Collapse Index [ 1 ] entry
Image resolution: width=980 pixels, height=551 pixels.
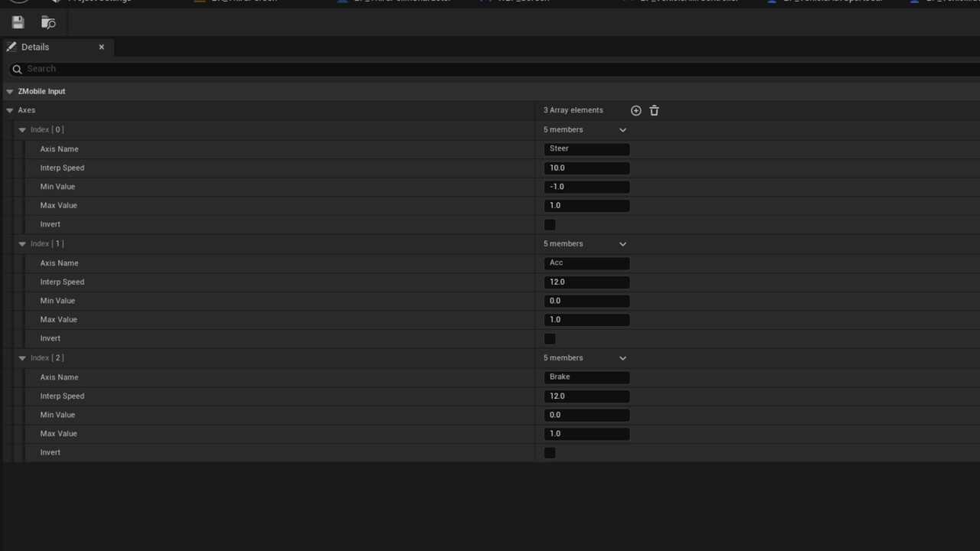pos(22,244)
